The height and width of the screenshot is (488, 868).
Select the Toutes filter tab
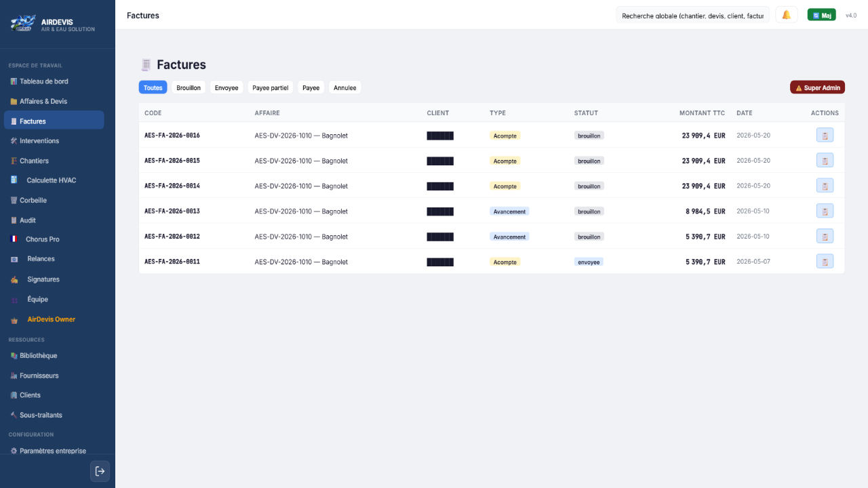click(153, 87)
